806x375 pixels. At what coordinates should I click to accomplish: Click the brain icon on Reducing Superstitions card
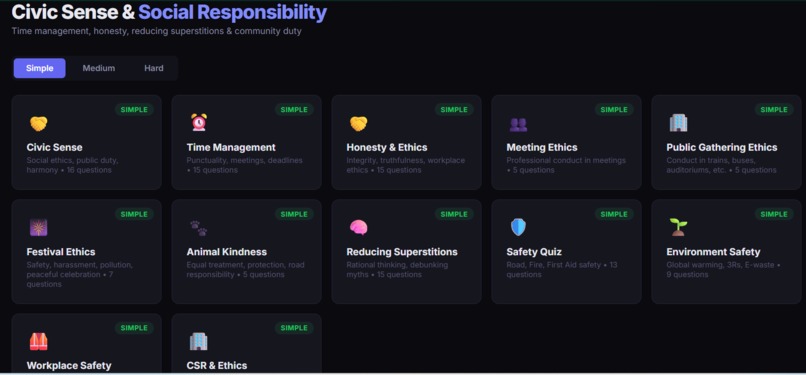coord(359,227)
